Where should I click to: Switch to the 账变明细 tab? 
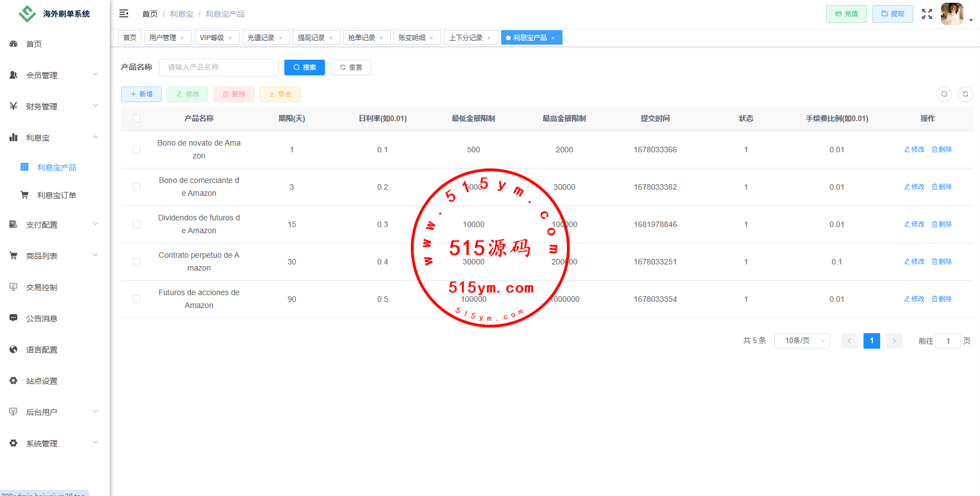click(412, 38)
